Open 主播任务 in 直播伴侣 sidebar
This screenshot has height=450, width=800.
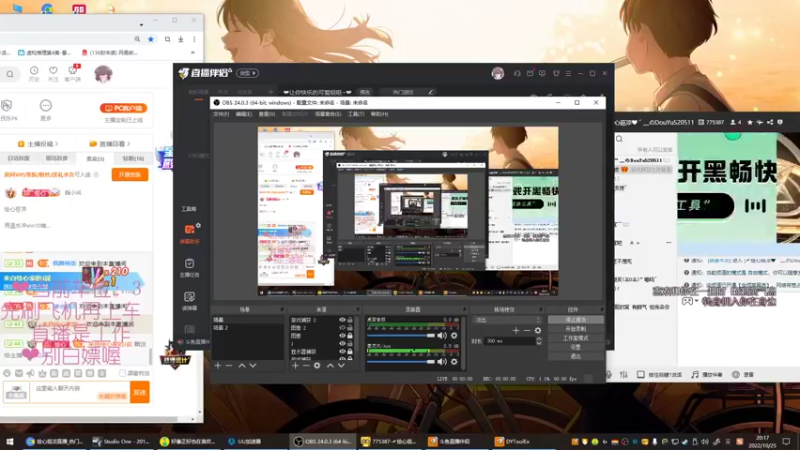point(189,267)
